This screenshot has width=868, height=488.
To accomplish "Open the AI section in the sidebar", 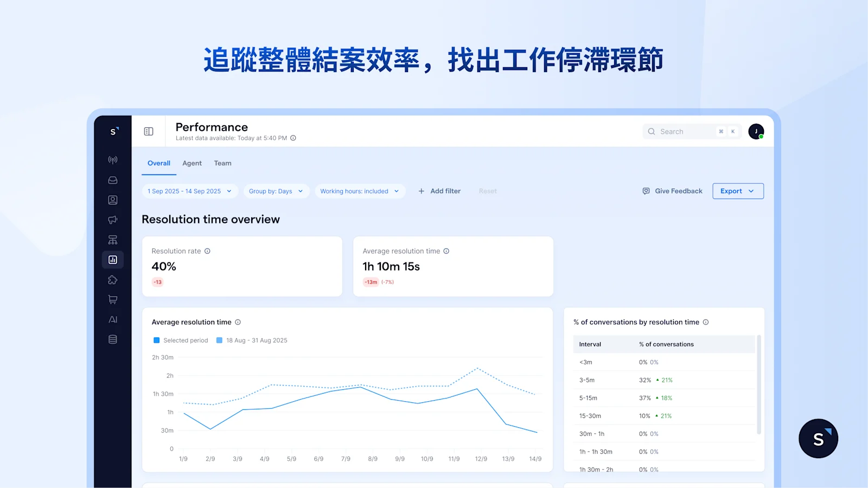I will [112, 319].
